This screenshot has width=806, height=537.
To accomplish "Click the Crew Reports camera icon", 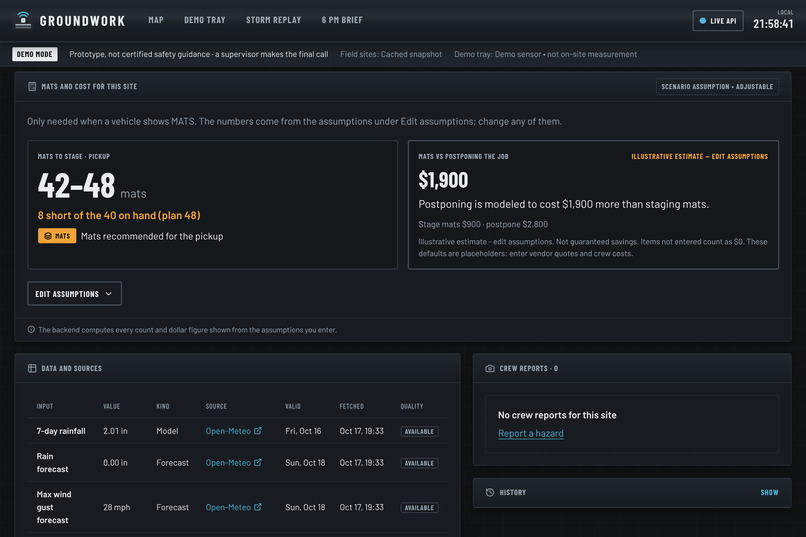I will click(x=490, y=368).
